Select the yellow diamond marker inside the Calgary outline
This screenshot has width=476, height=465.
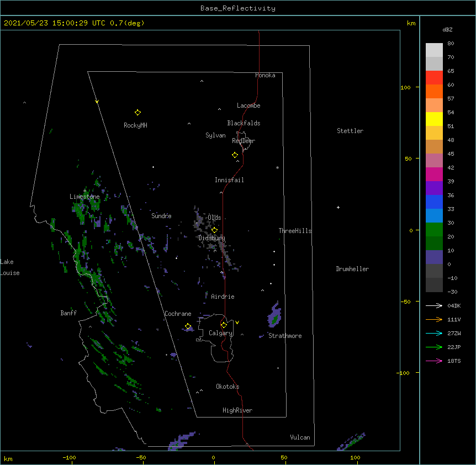[224, 325]
